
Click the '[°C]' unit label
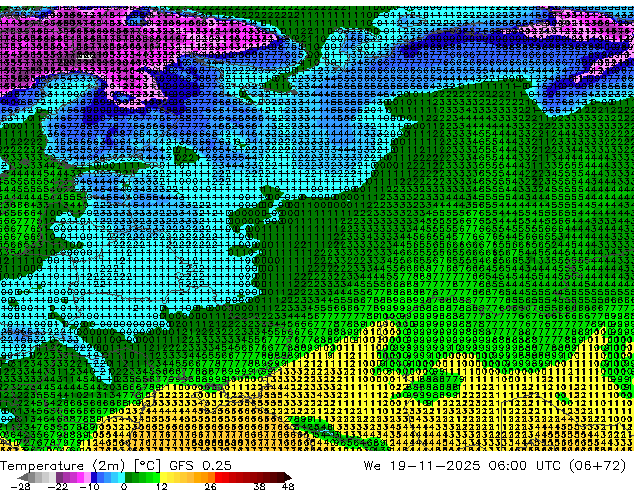pyautogui.click(x=148, y=466)
